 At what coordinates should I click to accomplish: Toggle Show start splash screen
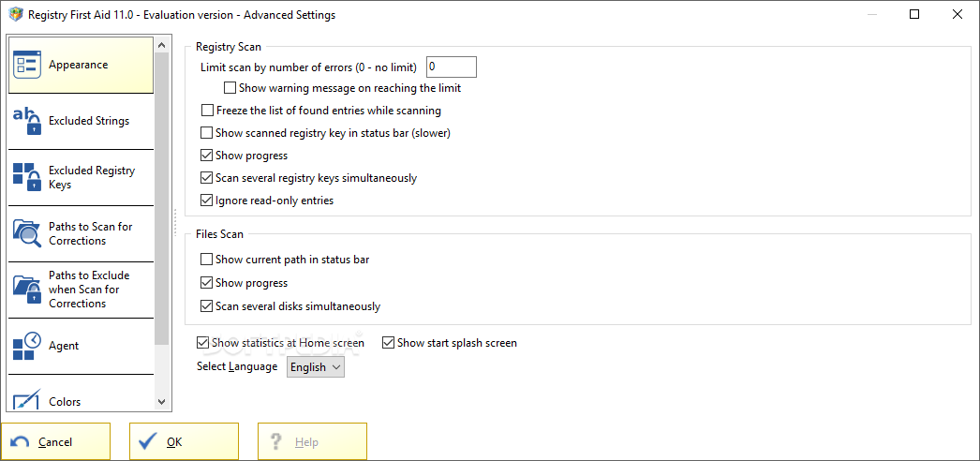[388, 343]
